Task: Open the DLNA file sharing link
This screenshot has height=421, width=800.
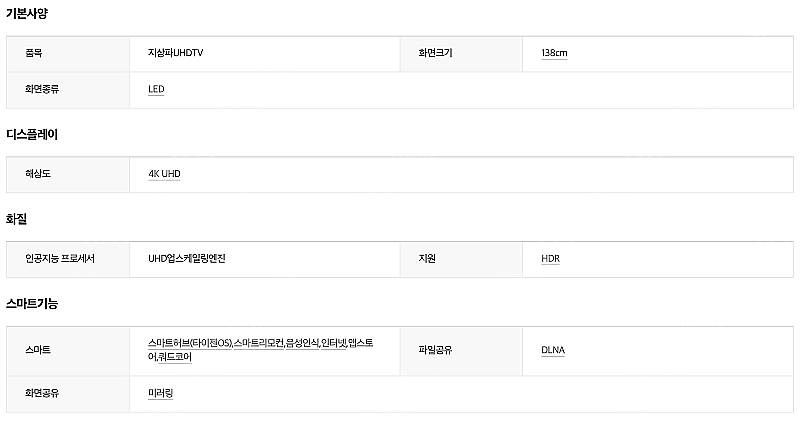Action: pyautogui.click(x=553, y=350)
